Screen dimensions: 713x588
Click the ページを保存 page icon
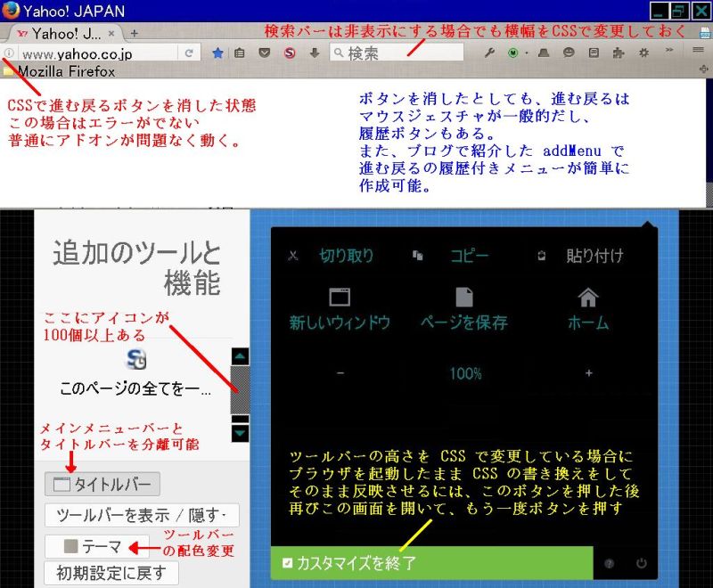click(x=464, y=298)
